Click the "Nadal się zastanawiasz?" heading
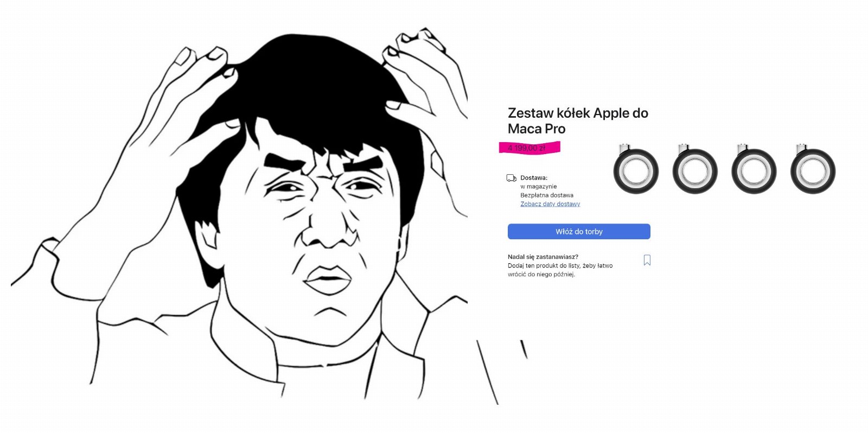The height and width of the screenshot is (433, 868). point(543,257)
